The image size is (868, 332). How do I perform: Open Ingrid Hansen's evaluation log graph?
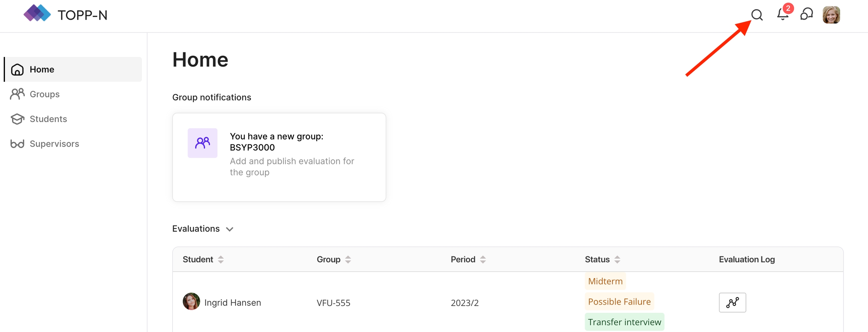732,302
